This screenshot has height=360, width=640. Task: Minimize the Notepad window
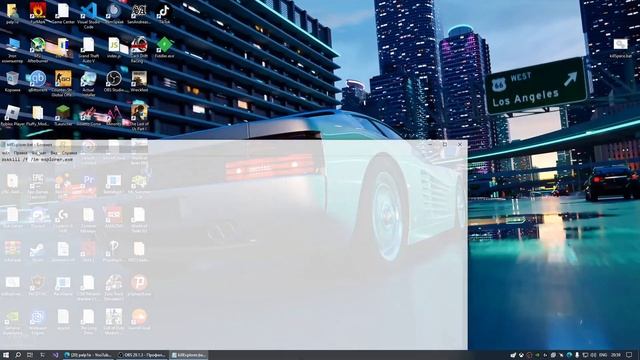click(430, 144)
